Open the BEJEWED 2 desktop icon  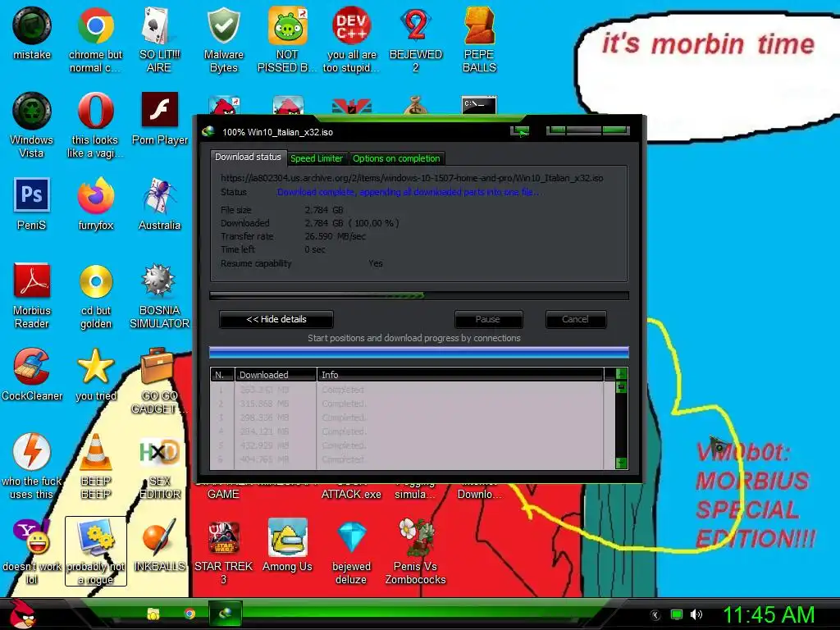tap(416, 40)
